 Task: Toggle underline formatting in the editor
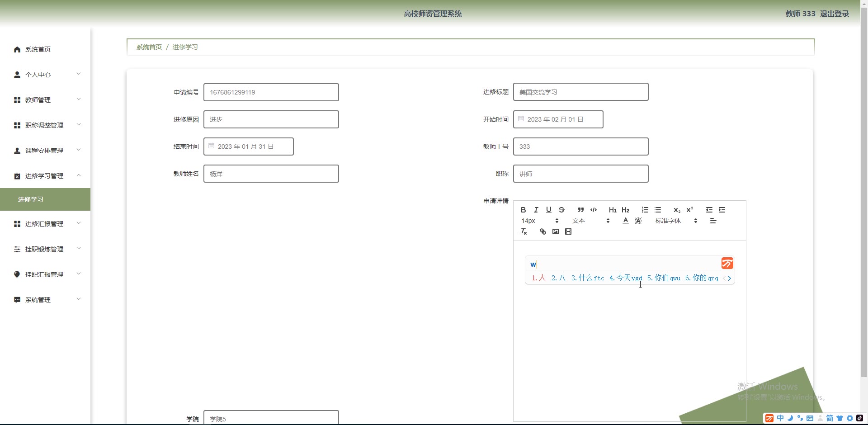tap(549, 210)
